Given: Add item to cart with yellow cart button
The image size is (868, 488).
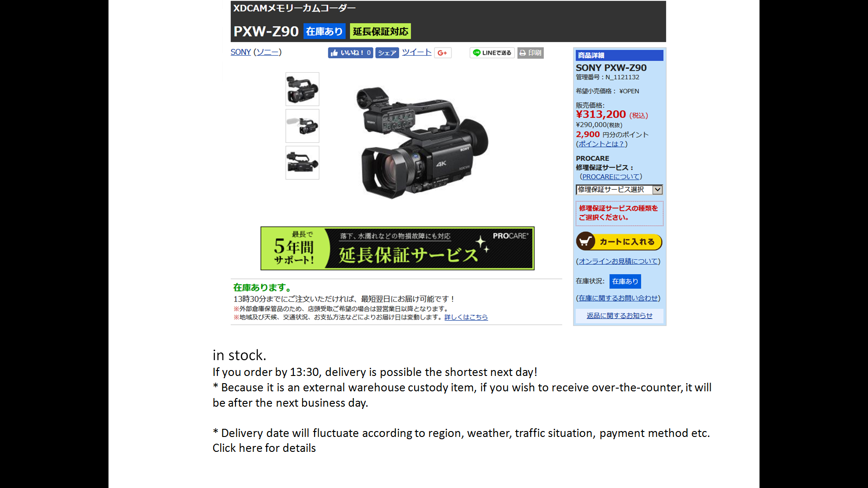Looking at the screenshot, I should [x=619, y=242].
